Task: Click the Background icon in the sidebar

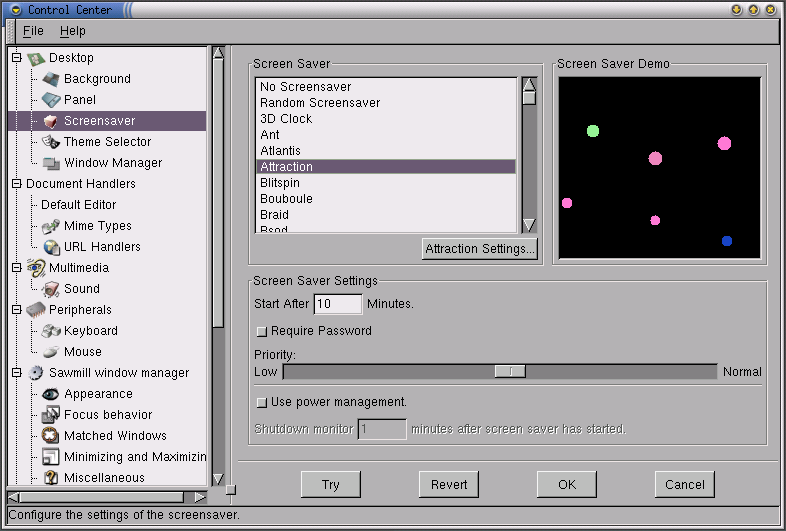Action: click(x=51, y=79)
